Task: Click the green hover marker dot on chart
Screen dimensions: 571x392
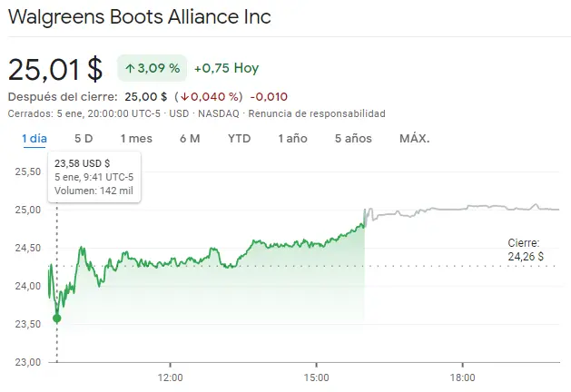Action: (57, 318)
